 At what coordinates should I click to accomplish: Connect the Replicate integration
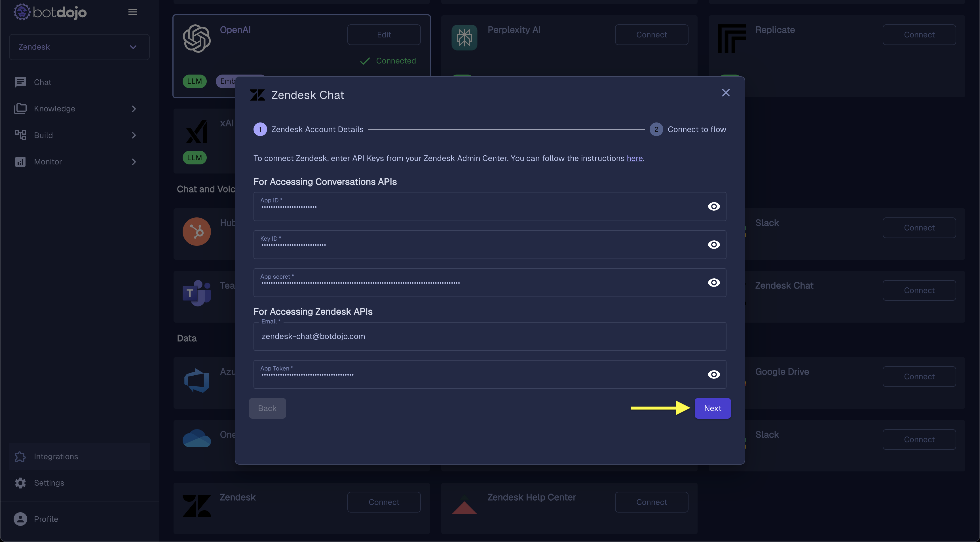[x=919, y=35]
